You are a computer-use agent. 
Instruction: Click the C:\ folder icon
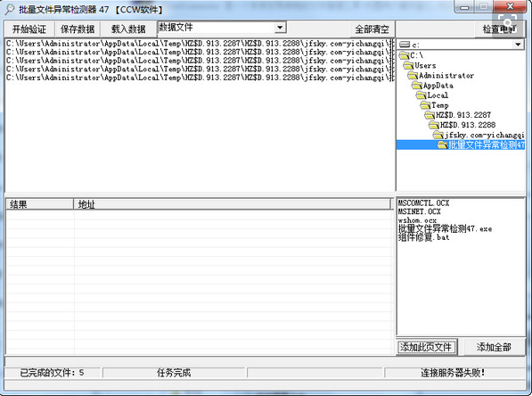click(x=404, y=55)
